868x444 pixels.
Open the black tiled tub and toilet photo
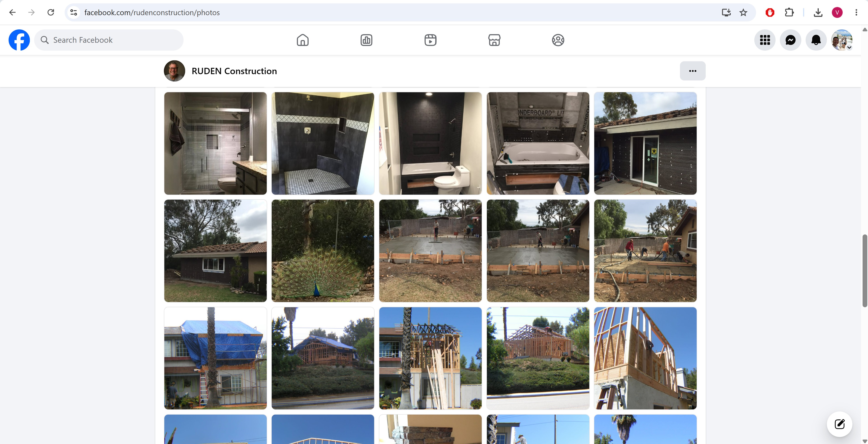click(x=430, y=143)
